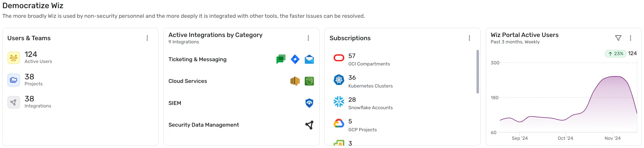Image resolution: width=644 pixels, height=148 pixels.
Task: Select the Jira diamond integration icon
Action: pyautogui.click(x=295, y=59)
